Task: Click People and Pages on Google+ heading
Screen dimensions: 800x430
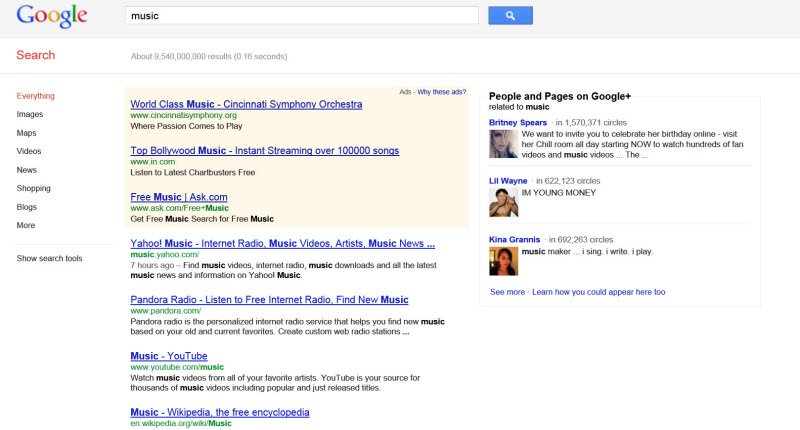Action: (x=560, y=96)
